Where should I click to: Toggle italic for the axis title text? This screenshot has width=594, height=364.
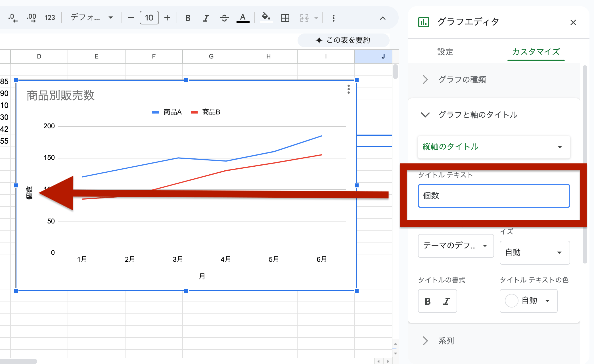pyautogui.click(x=446, y=301)
